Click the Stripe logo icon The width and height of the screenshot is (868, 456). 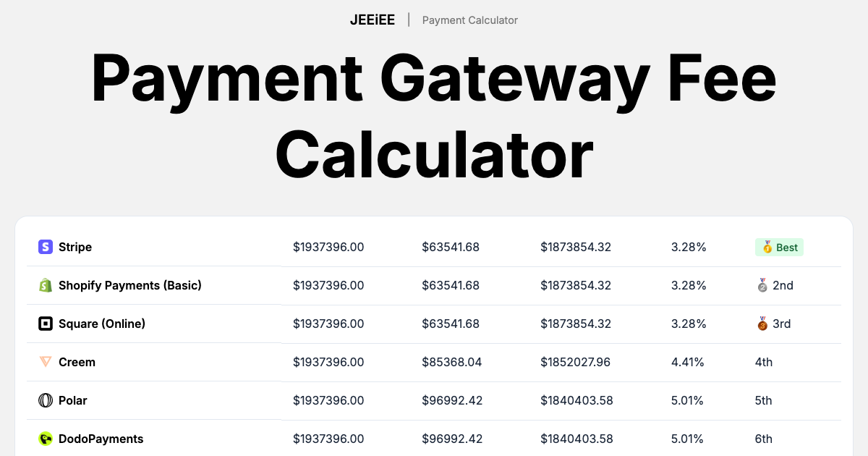46,247
